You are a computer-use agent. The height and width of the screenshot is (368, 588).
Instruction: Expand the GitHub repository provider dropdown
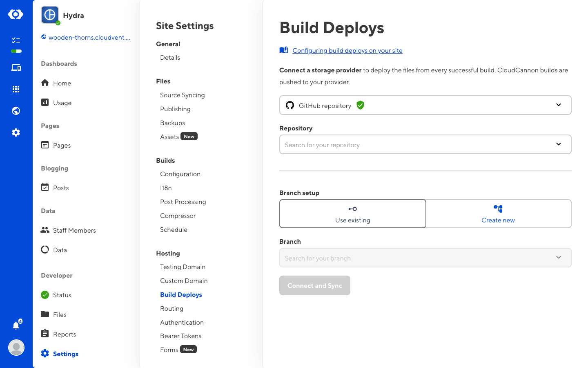[425, 105]
